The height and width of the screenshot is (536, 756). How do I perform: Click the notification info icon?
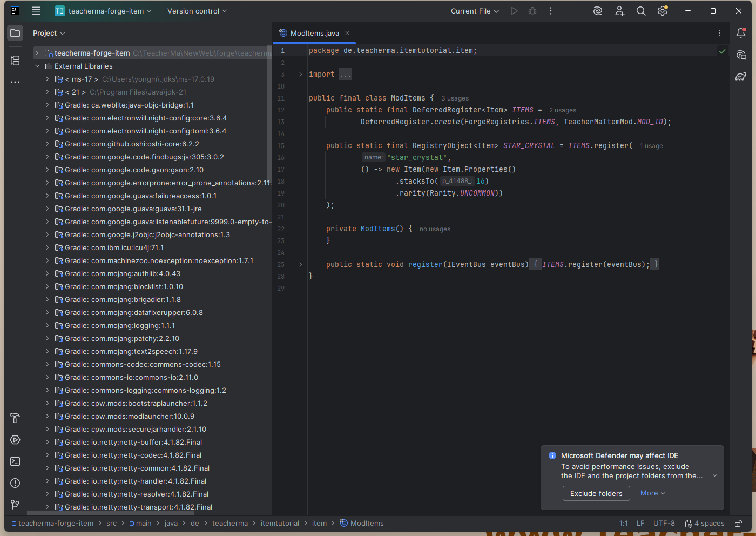point(552,455)
